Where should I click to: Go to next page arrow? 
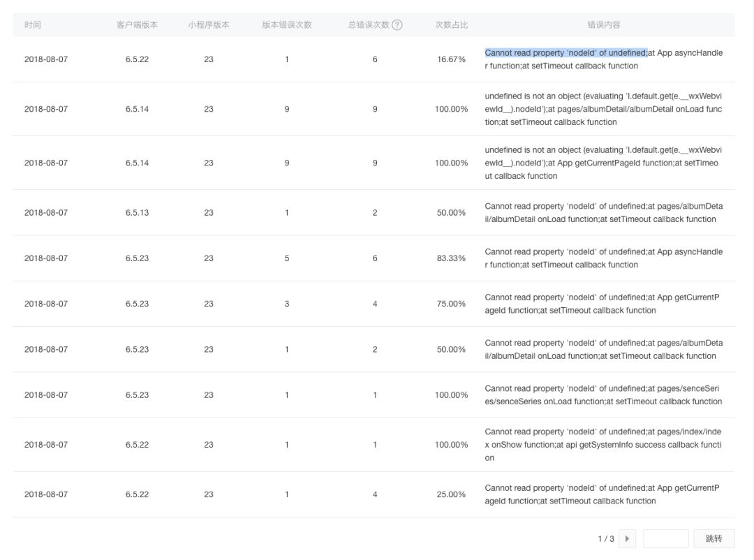click(x=627, y=538)
